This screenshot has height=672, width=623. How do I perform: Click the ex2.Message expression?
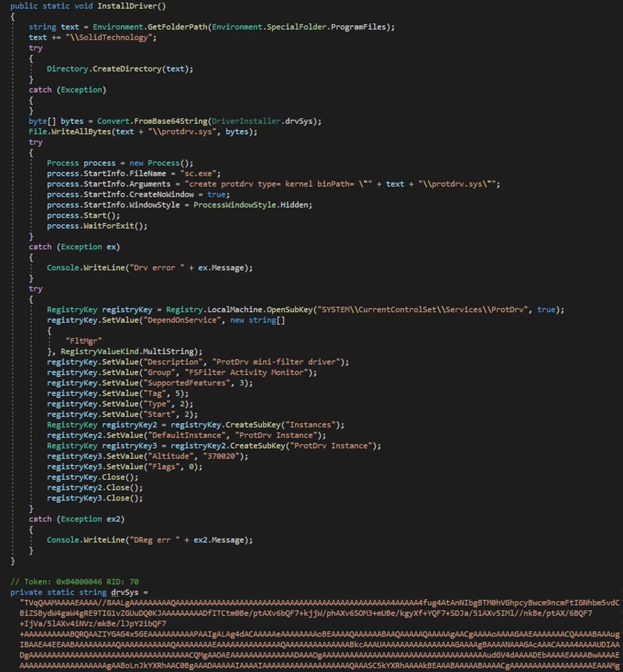click(221, 540)
